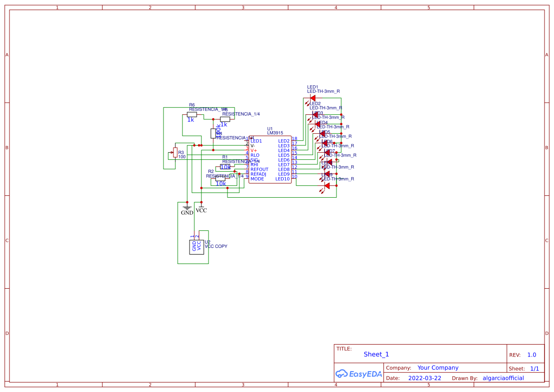
Task: Select the 100k resistor R4 symbol
Action: (213, 133)
